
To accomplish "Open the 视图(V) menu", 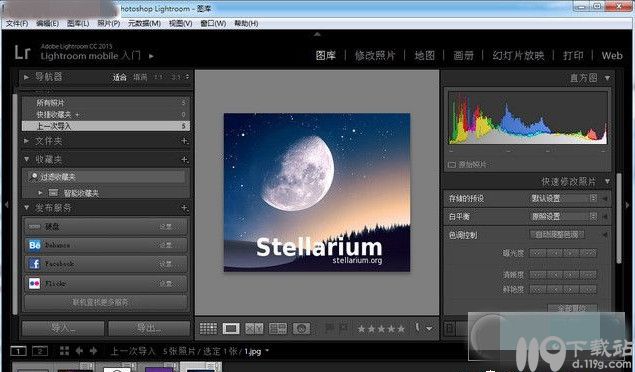I will [x=181, y=23].
